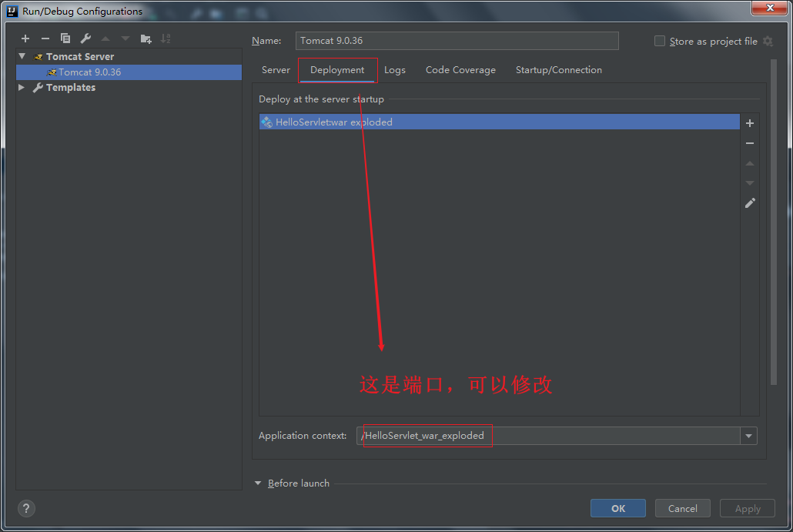Open edit templates wrench icon
The image size is (793, 532).
(85, 38)
